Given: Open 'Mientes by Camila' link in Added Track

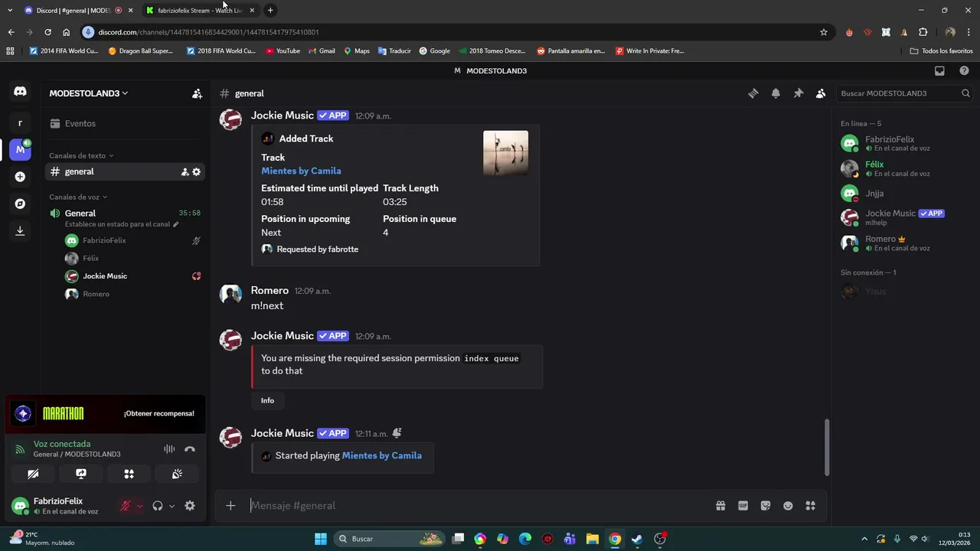Looking at the screenshot, I should pos(301,171).
